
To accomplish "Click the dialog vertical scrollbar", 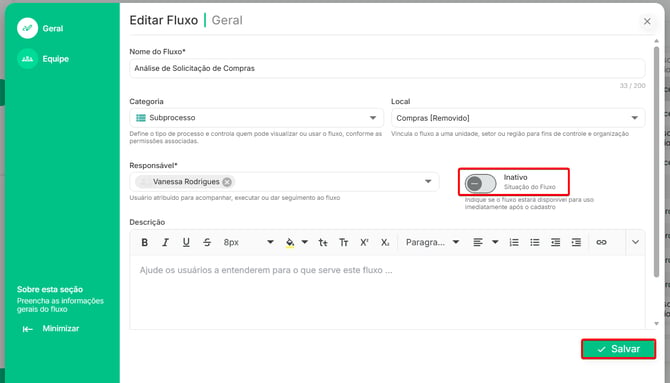I will [656, 162].
